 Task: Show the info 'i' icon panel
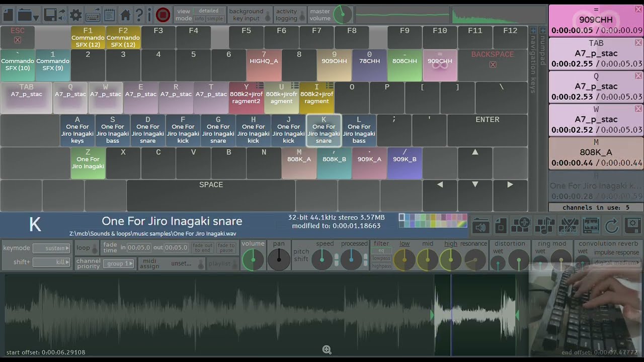[149, 15]
